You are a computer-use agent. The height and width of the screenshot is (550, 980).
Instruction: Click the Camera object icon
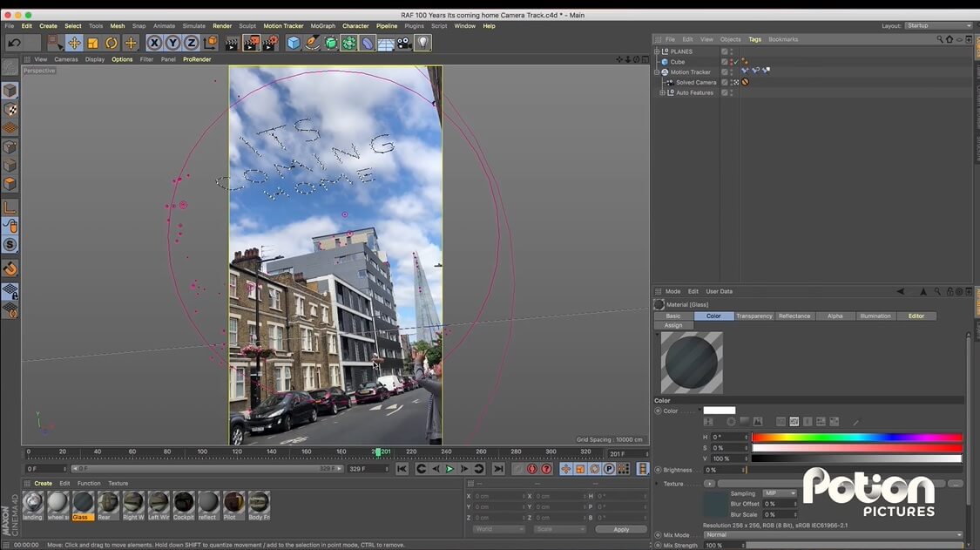click(x=404, y=43)
